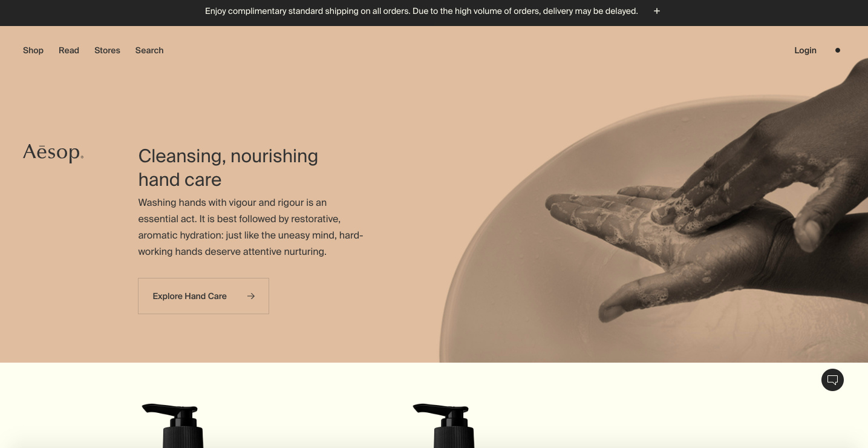Viewport: 868px width, 448px height.
Task: Open Search from the navigation bar
Action: [x=149, y=50]
